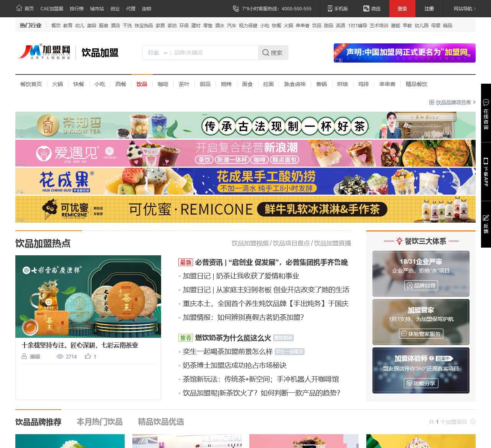Click the lightbulb icon near 餐饮三大体系
The width and height of the screenshot is (491, 448).
(399, 241)
